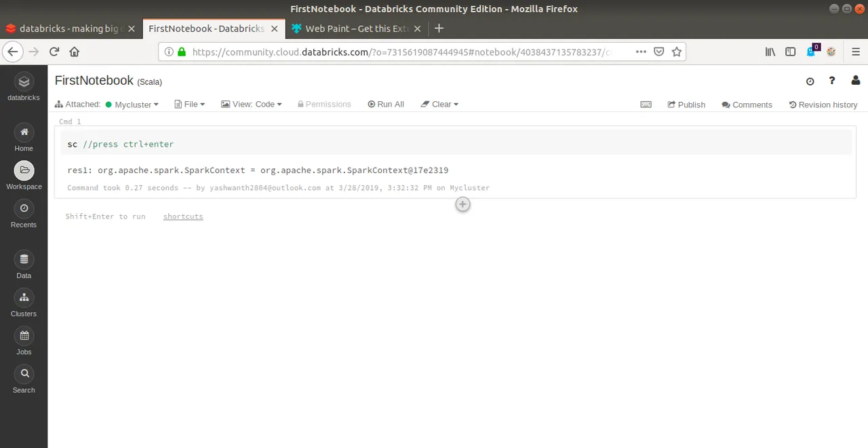Click the Cmd 1 label
868x448 pixels.
(70, 122)
